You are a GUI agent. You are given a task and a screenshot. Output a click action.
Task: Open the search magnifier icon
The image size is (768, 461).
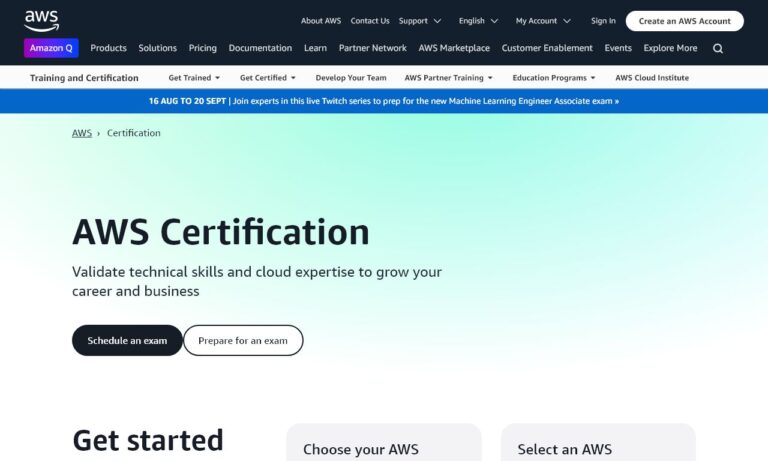pos(718,48)
